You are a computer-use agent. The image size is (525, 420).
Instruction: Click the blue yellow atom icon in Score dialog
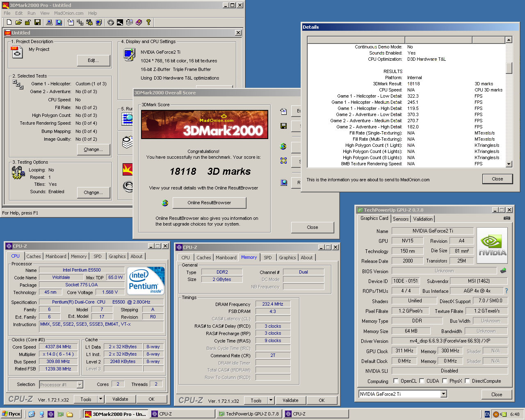tap(283, 161)
